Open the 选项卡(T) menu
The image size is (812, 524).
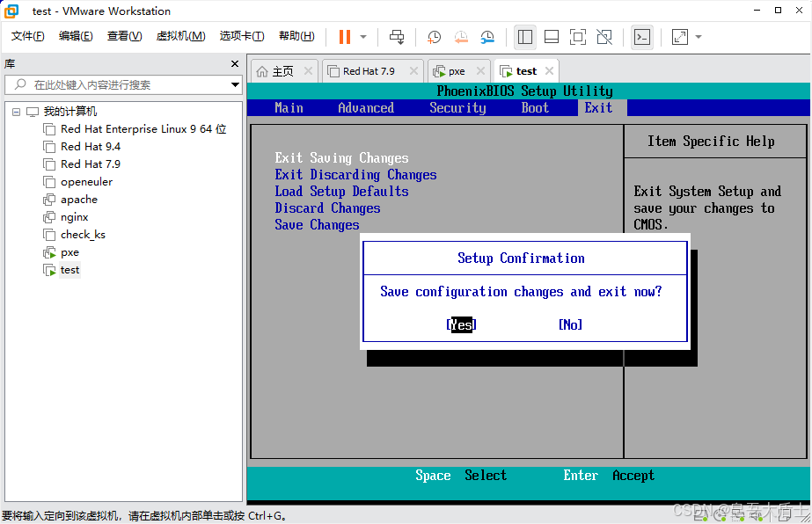(x=242, y=36)
